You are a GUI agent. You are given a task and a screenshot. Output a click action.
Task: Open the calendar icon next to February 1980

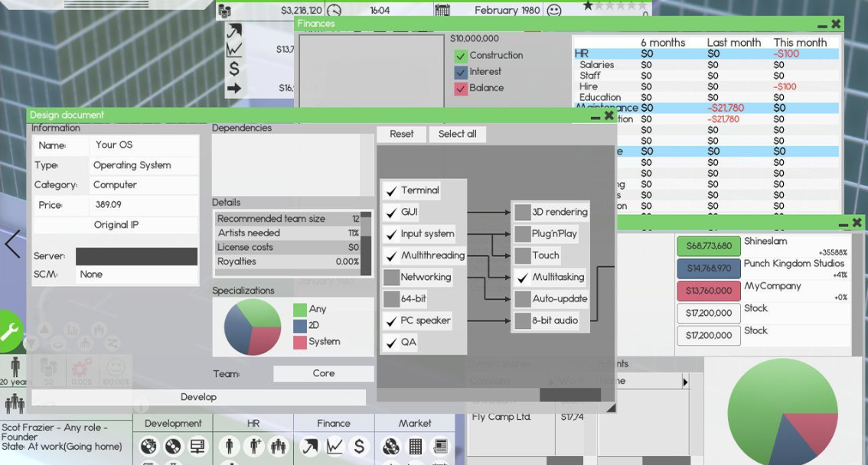point(442,11)
